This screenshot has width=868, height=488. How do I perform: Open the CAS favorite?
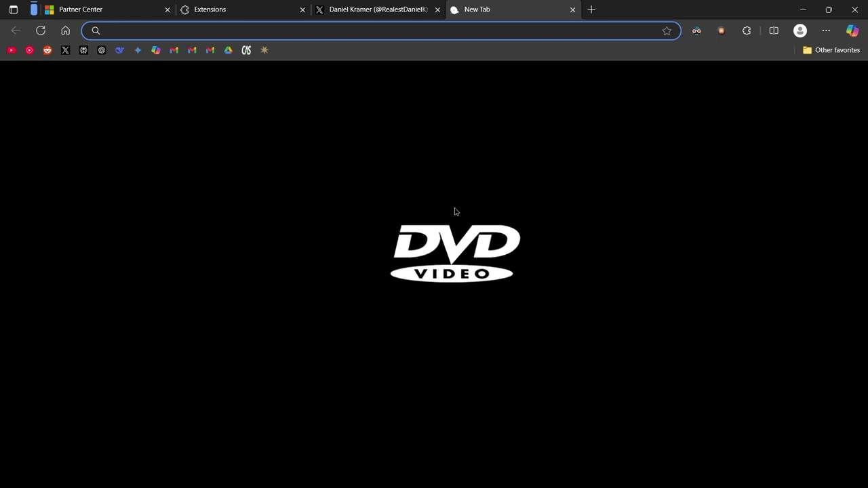(x=246, y=50)
